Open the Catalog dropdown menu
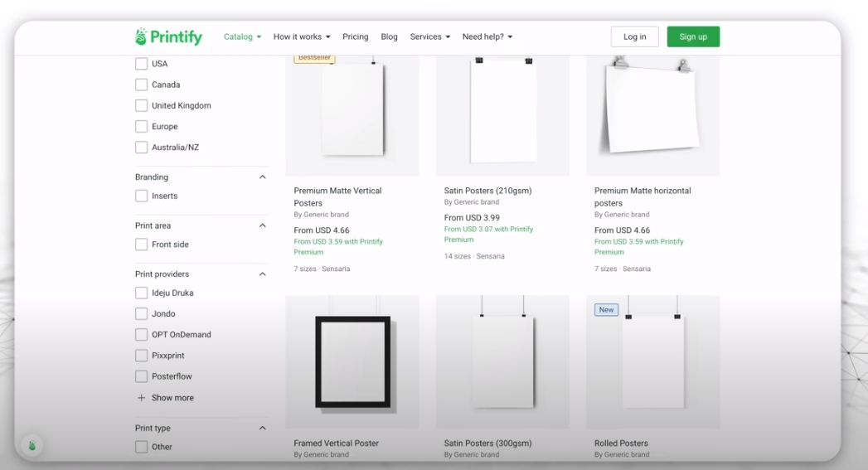Image resolution: width=868 pixels, height=470 pixels. pyautogui.click(x=242, y=36)
